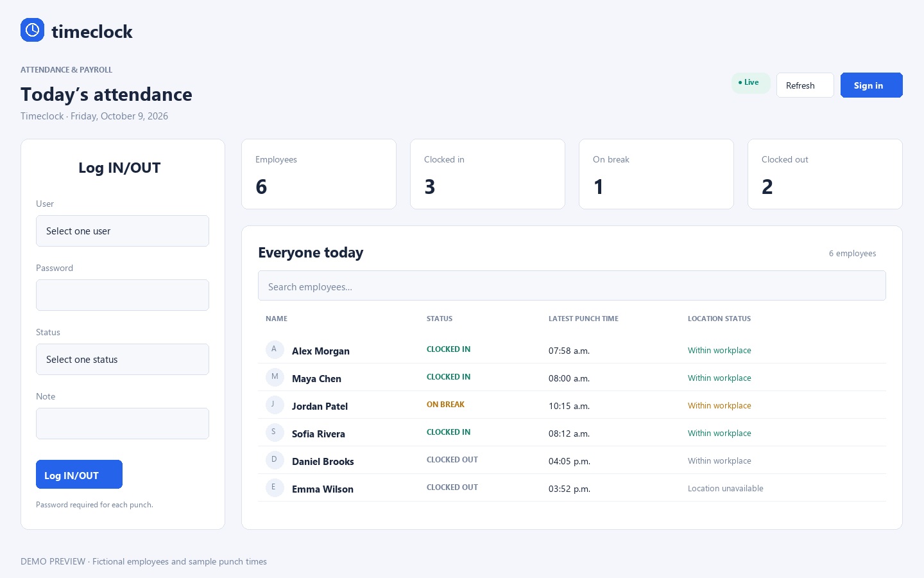
Task: Open the Select one user dropdown
Action: point(123,231)
